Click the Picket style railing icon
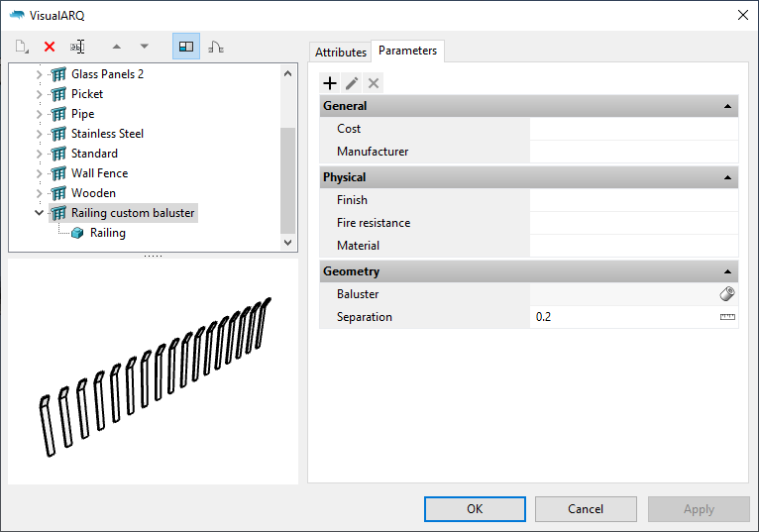The image size is (759, 532). (x=58, y=94)
